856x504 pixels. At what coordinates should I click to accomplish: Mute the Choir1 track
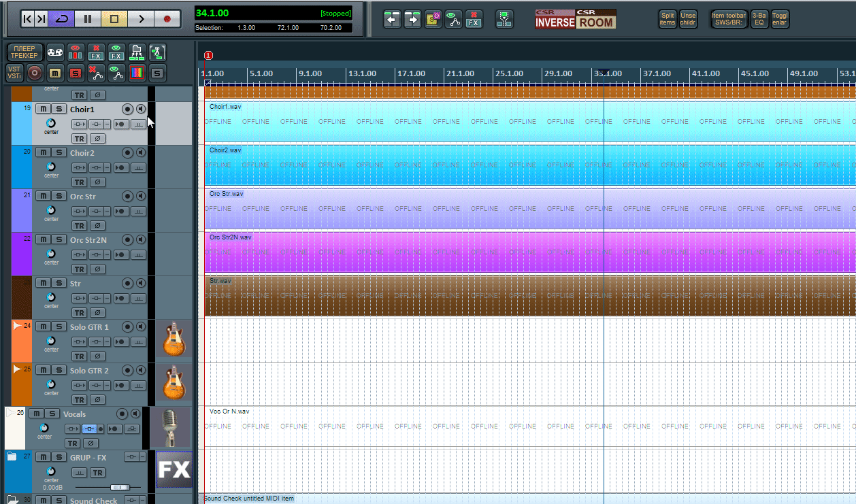point(44,110)
